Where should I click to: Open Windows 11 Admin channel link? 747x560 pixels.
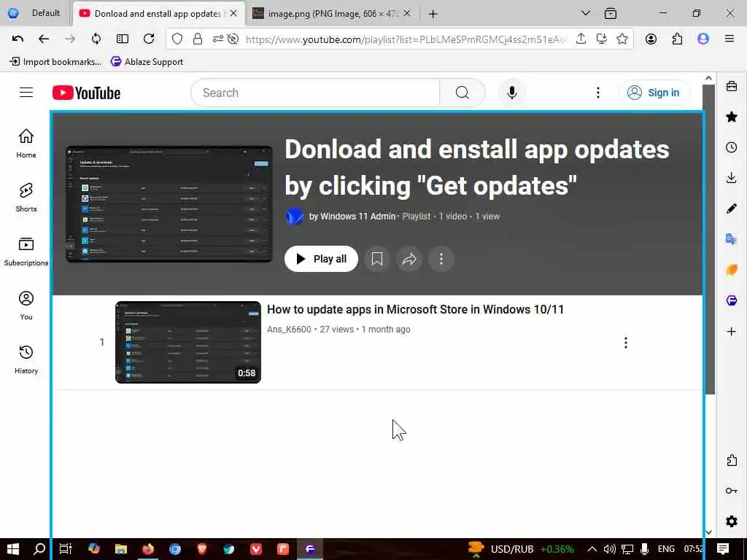[352, 216]
